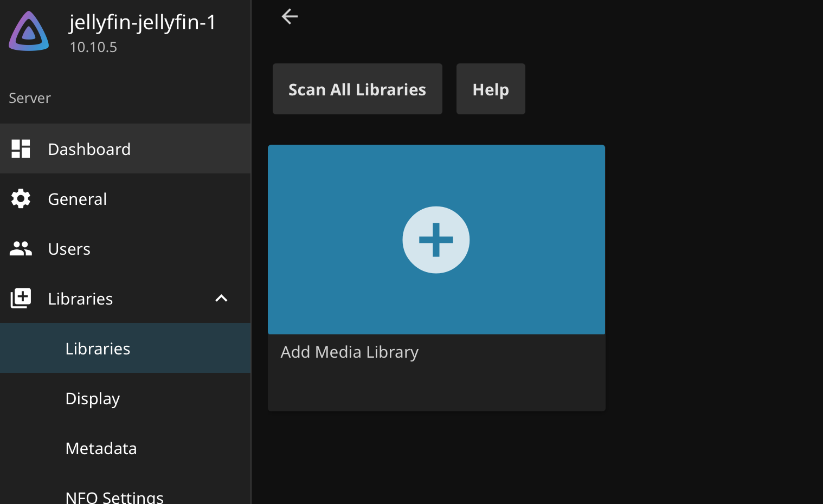Select General in the sidebar
Viewport: 823px width, 504px height.
click(78, 199)
